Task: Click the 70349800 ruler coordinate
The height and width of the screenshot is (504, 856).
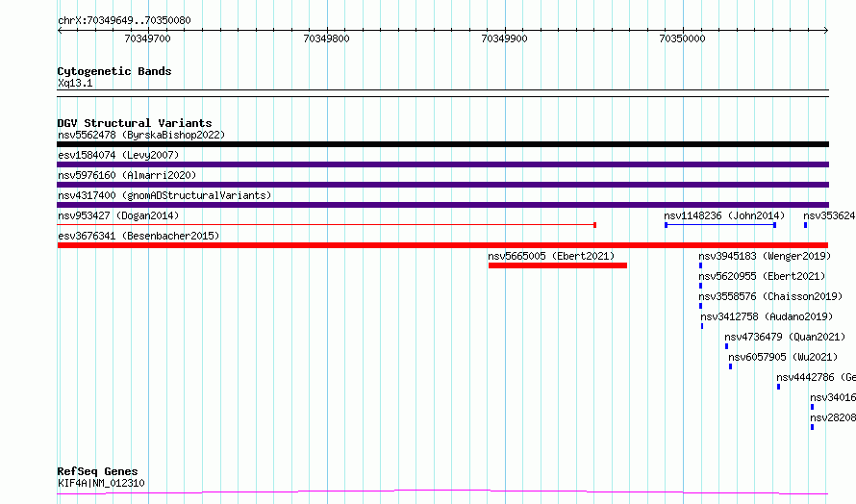Action: (326, 38)
